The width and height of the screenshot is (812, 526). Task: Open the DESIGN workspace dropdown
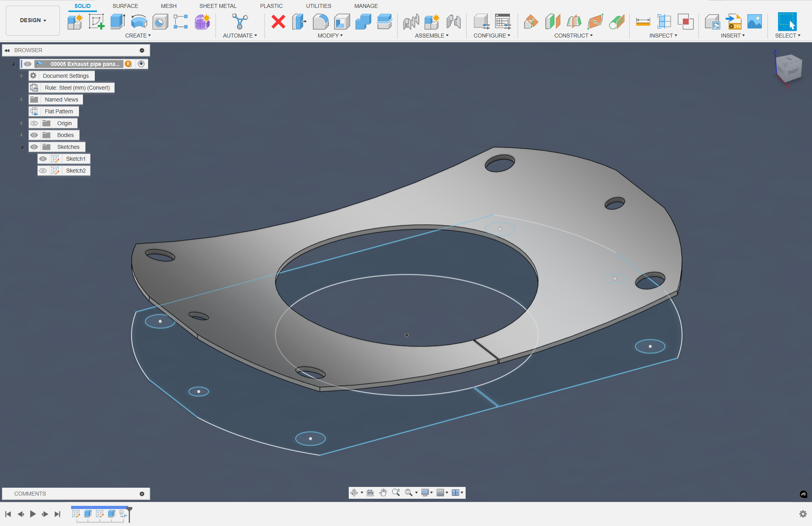tap(33, 20)
